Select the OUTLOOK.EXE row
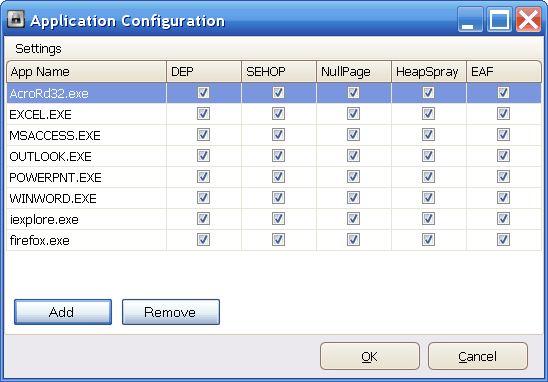548x382 pixels. tap(274, 156)
